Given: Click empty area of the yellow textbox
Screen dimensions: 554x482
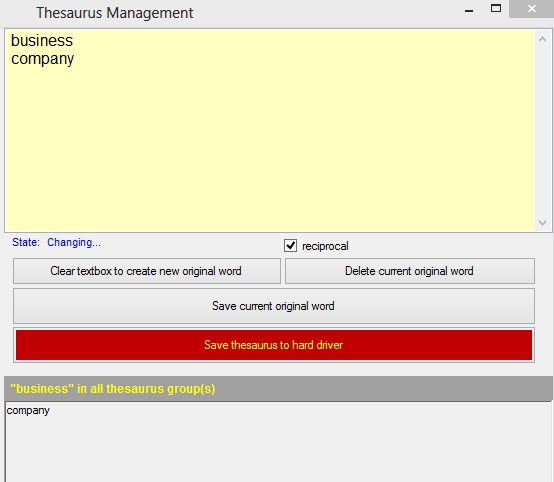Looking at the screenshot, I should [269, 148].
